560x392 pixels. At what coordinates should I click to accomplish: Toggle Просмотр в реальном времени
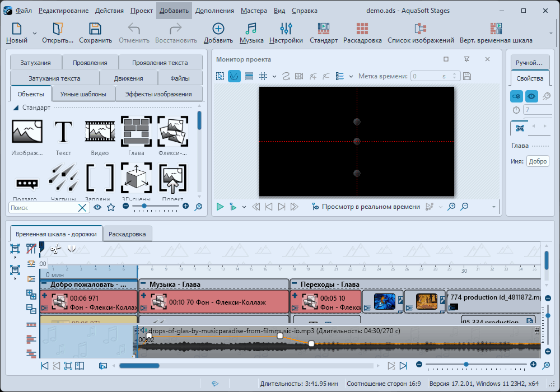[365, 207]
